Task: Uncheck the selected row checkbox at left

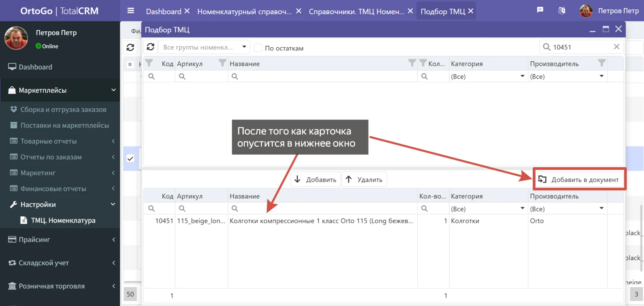Action: pyautogui.click(x=130, y=159)
